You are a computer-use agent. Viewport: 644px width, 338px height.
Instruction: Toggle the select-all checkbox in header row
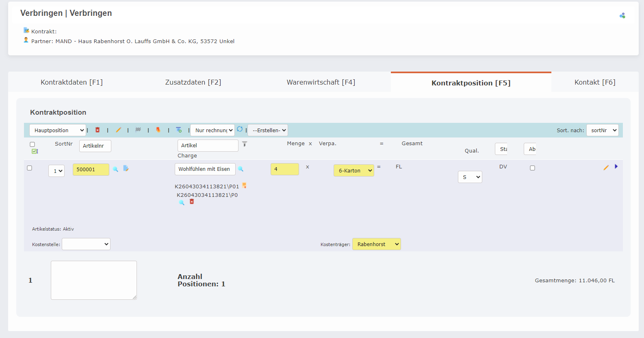[x=33, y=144]
